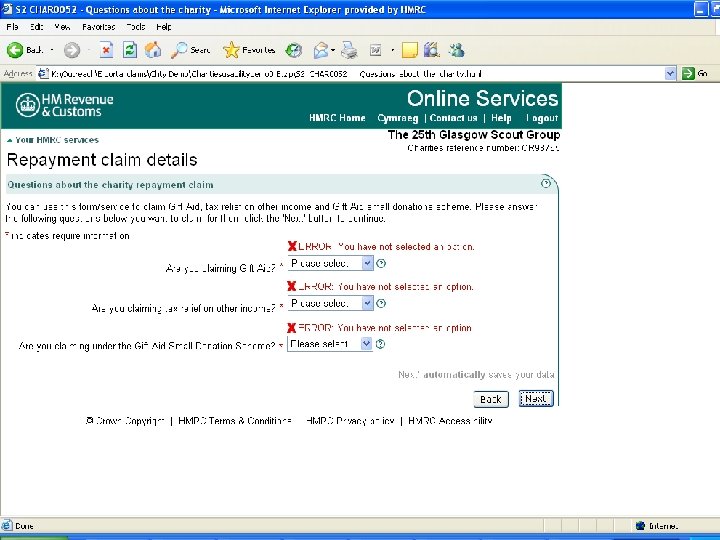Open HMRC Accessibility footer link
This screenshot has height=540, width=720.
(x=450, y=421)
